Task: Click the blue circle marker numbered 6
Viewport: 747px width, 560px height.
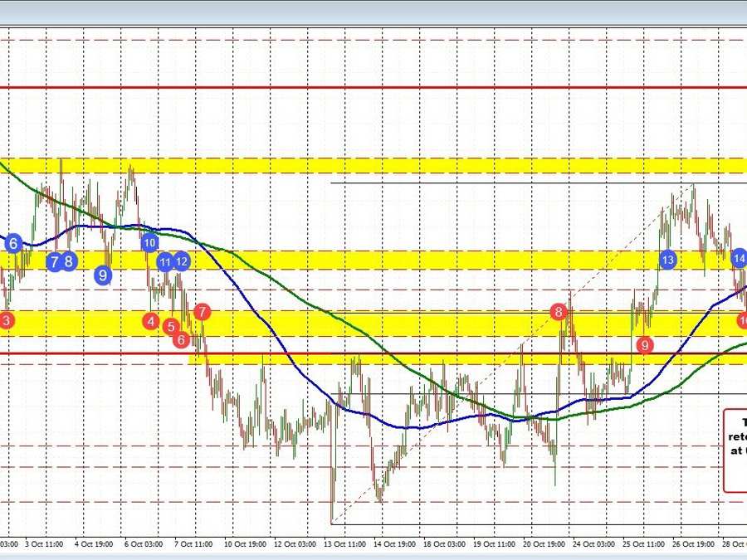Action: [x=12, y=244]
